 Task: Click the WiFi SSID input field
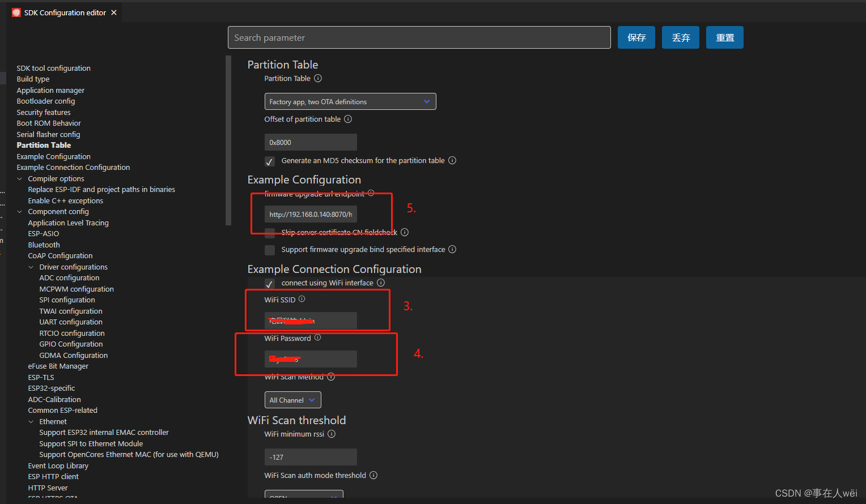[x=311, y=321]
